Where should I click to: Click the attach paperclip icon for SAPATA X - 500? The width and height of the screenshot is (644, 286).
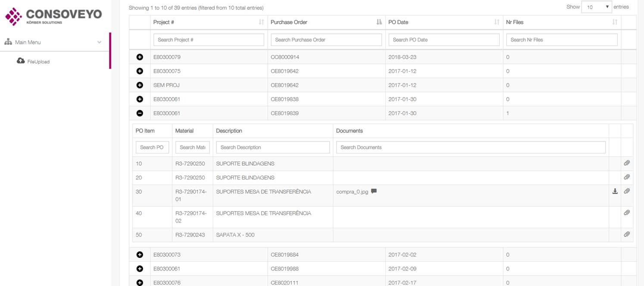click(x=627, y=234)
